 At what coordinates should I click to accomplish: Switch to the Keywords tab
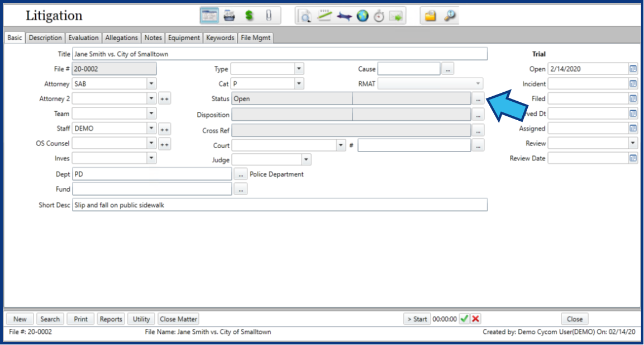220,37
